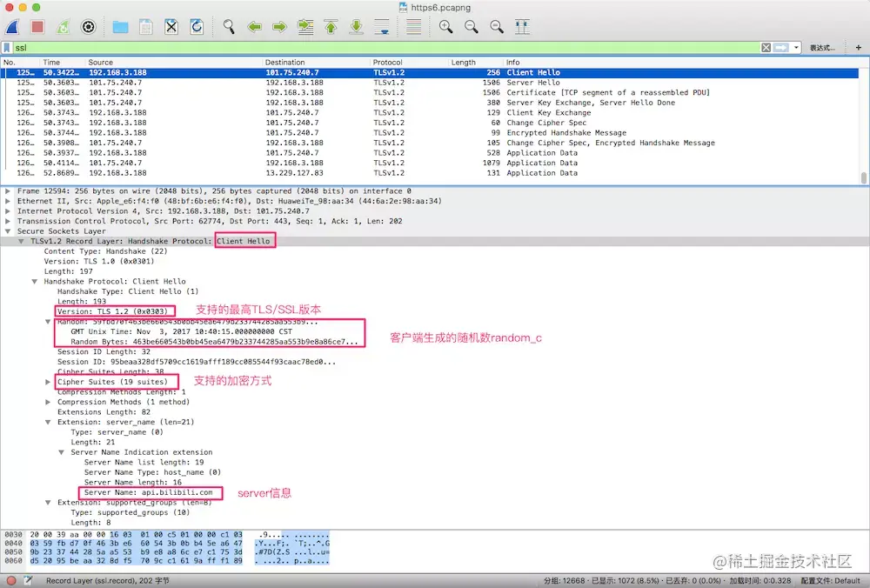Open expert information red circle icon

click(x=11, y=581)
